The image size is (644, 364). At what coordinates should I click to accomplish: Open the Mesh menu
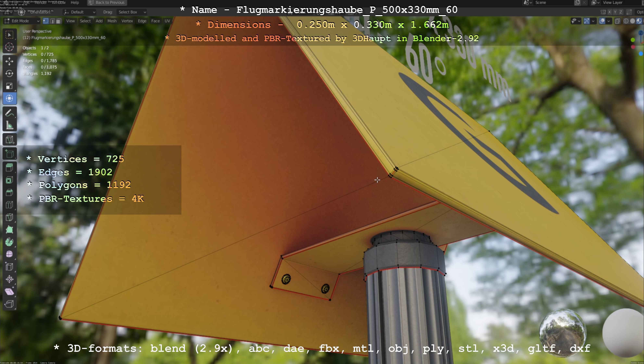(x=112, y=21)
